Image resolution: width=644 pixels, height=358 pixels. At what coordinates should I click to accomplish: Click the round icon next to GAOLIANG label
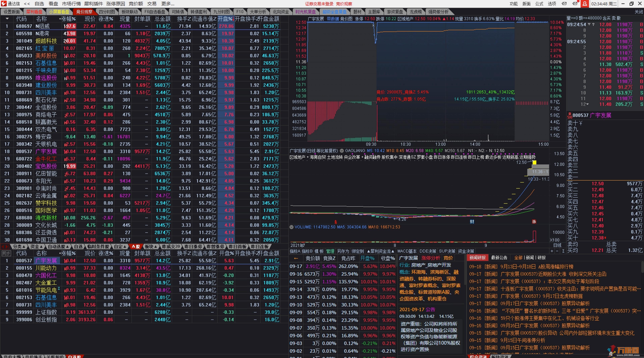[x=341, y=151]
